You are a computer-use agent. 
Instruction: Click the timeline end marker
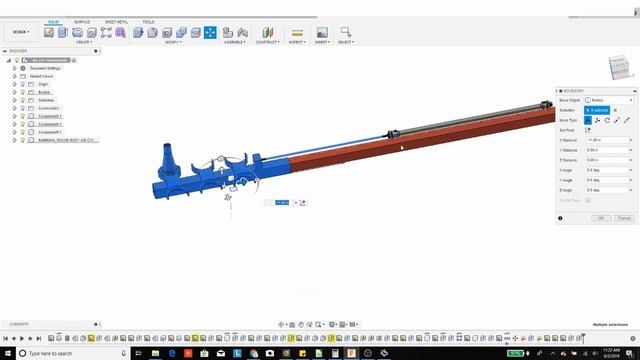pos(583,338)
